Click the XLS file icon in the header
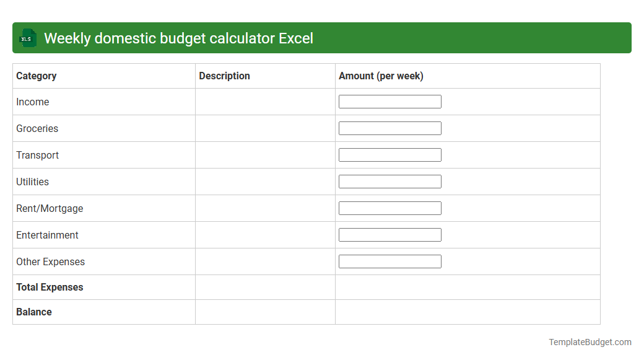 coord(27,38)
